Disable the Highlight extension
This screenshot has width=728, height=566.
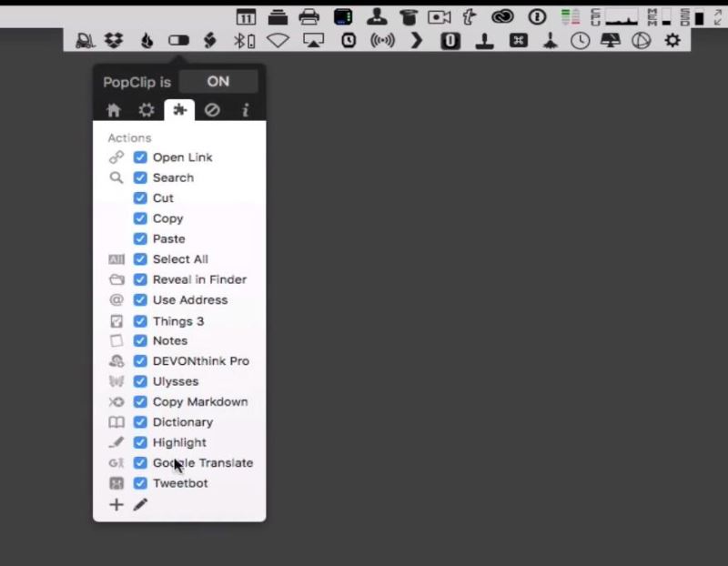[x=140, y=442]
